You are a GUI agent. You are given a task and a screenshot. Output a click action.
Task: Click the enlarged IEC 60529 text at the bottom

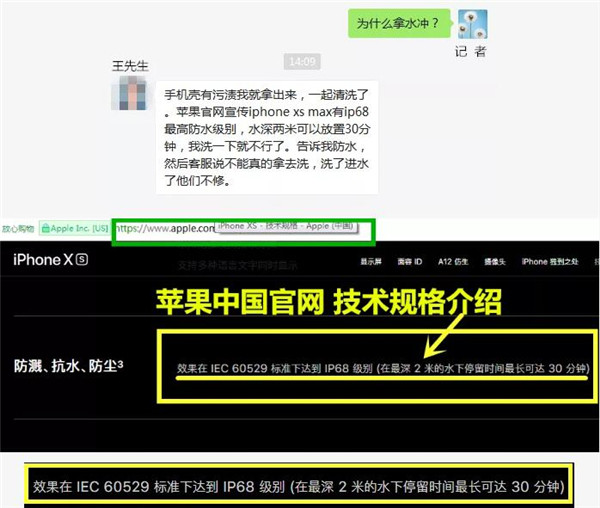[298, 487]
